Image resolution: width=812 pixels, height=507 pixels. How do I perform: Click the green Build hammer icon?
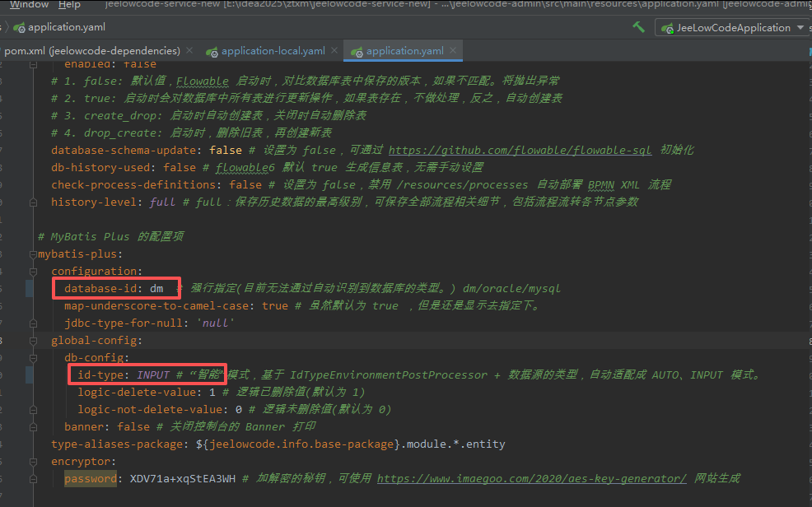[x=638, y=27]
